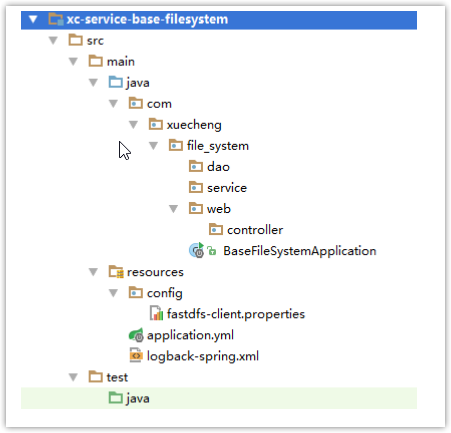The image size is (451, 433).
Task: Click the BaseFileSystemApplication Spring Boot class icon
Action: [x=196, y=250]
